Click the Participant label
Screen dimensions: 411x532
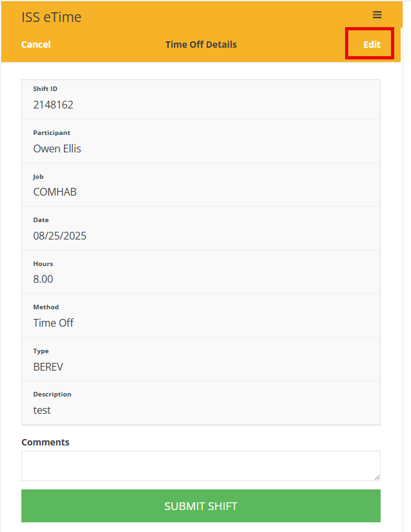click(x=52, y=132)
